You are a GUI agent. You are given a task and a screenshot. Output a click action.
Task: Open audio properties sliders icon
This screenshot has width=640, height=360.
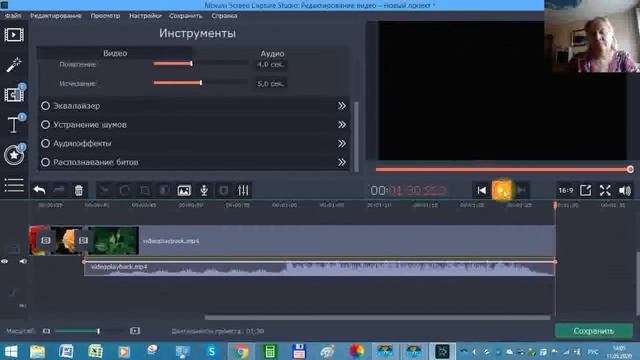click(x=243, y=190)
